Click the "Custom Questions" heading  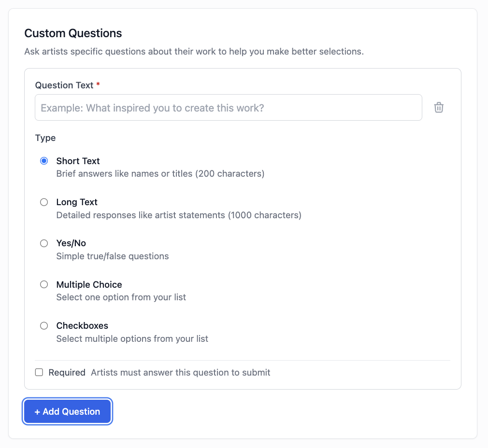coord(73,33)
